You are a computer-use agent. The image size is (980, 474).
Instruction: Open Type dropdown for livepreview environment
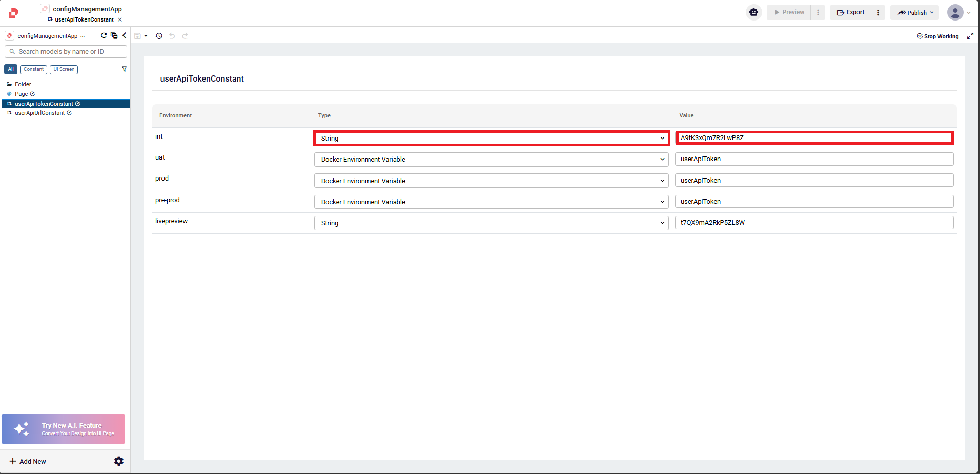click(x=491, y=223)
